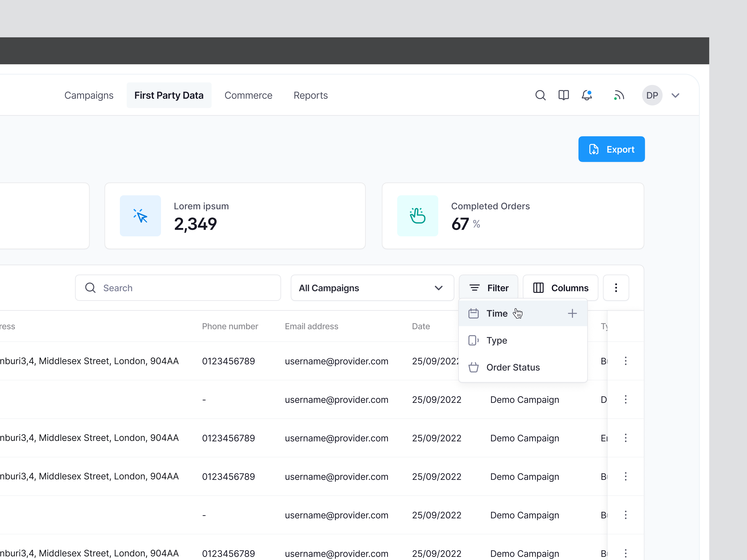747x560 pixels.
Task: Open row actions menu for fifth table row
Action: pos(625,515)
